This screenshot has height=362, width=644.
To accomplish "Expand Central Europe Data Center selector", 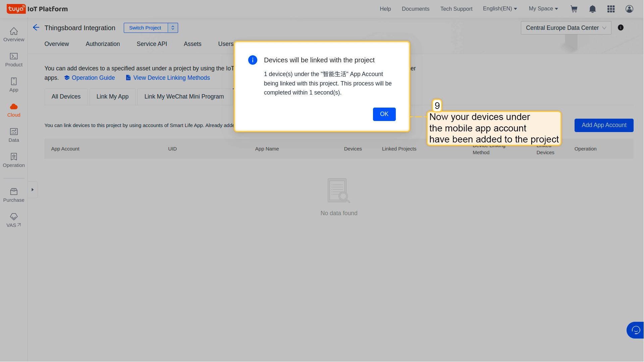I will pyautogui.click(x=566, y=28).
